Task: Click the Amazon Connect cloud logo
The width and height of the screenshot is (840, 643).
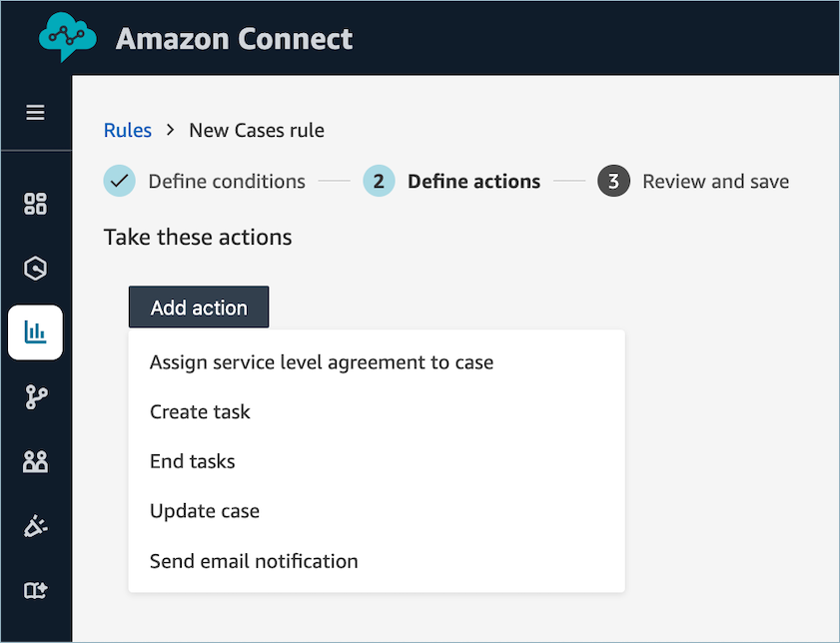Action: [x=66, y=36]
